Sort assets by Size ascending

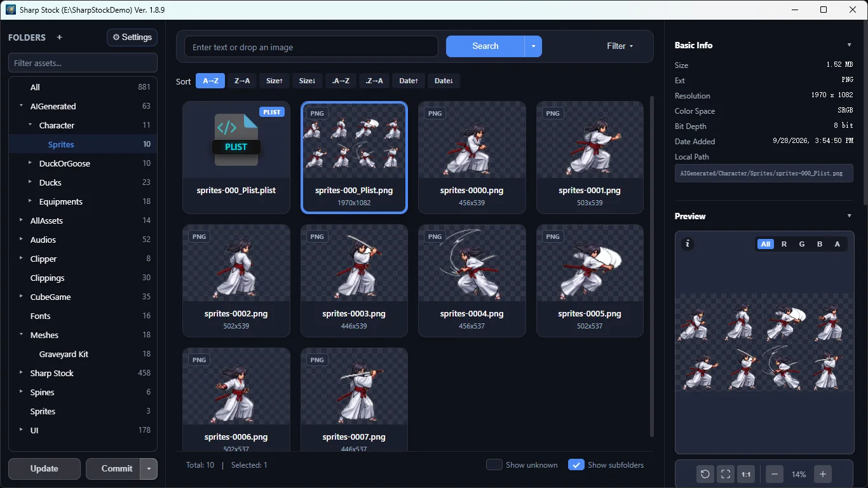point(275,81)
